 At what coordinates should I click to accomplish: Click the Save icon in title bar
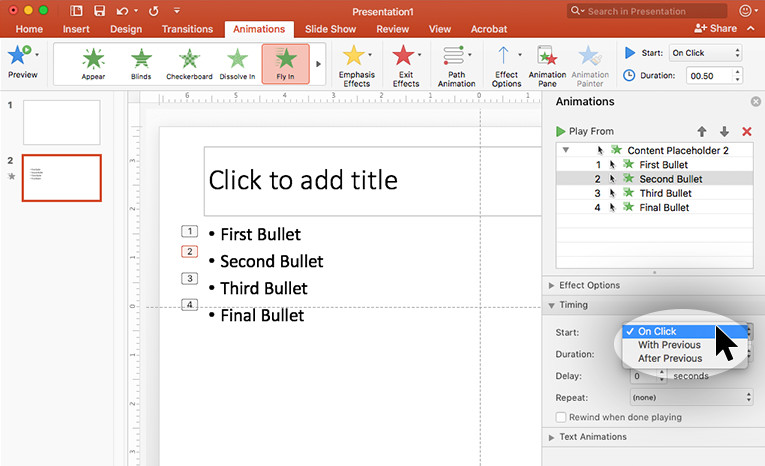tap(100, 11)
